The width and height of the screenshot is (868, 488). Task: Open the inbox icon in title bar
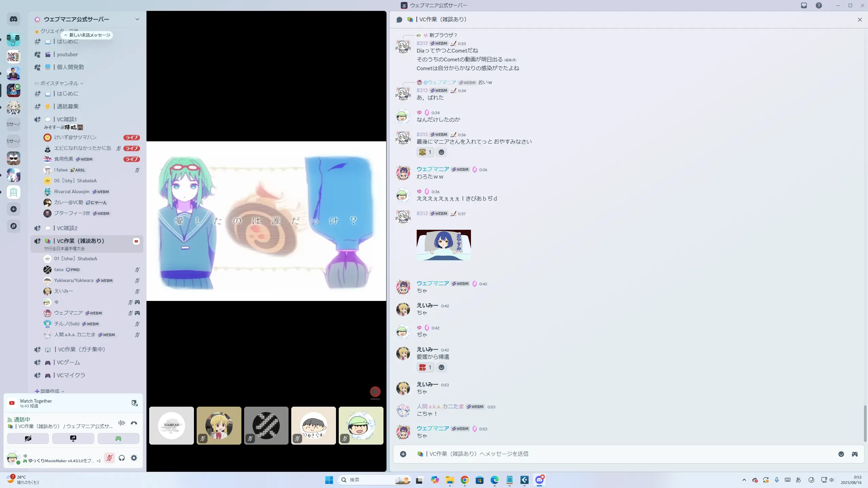click(x=804, y=5)
